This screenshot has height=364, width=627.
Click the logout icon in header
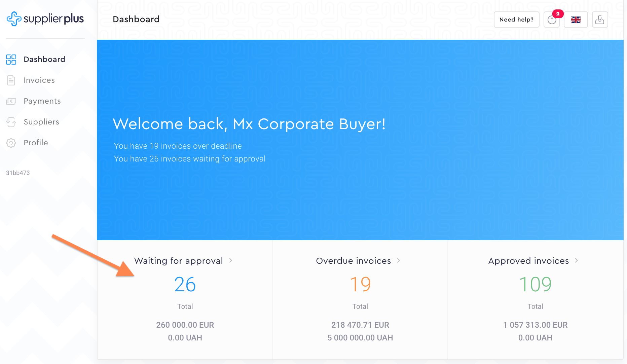pyautogui.click(x=600, y=20)
